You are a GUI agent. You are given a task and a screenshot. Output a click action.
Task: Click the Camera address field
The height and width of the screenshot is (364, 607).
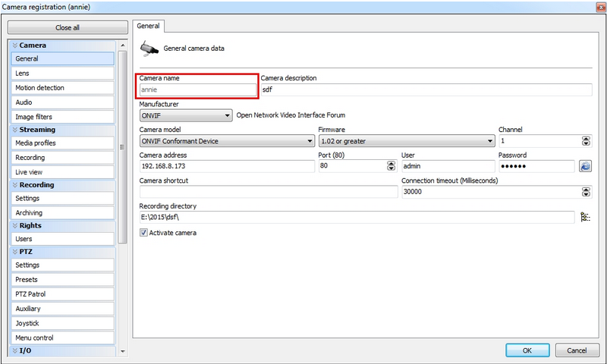(x=227, y=166)
